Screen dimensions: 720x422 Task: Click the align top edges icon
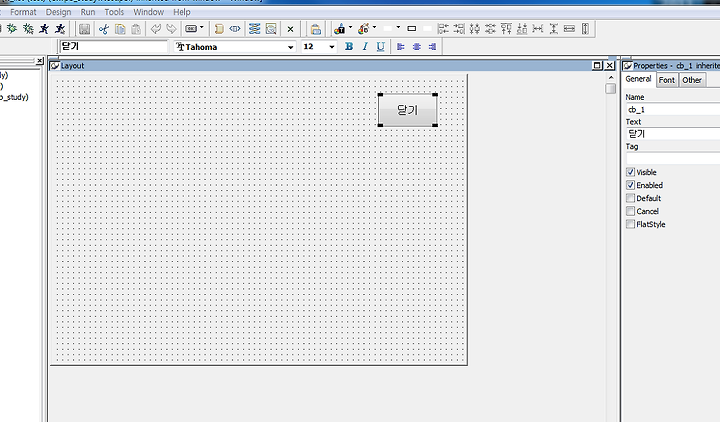[506, 29]
